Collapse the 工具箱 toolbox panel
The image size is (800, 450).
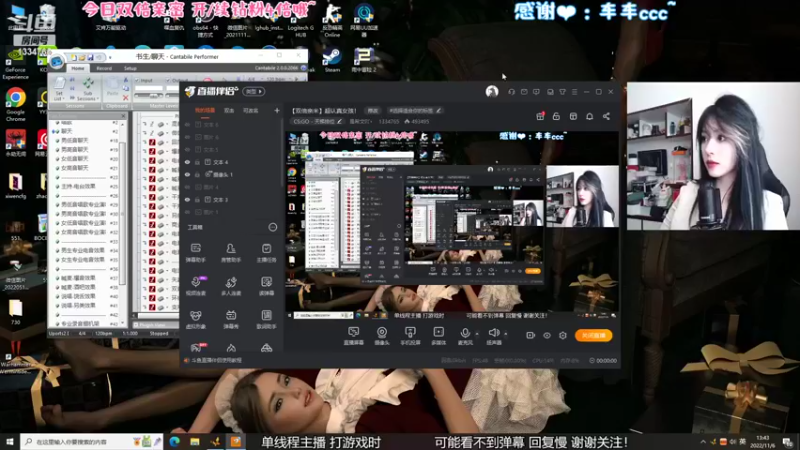[x=273, y=227]
